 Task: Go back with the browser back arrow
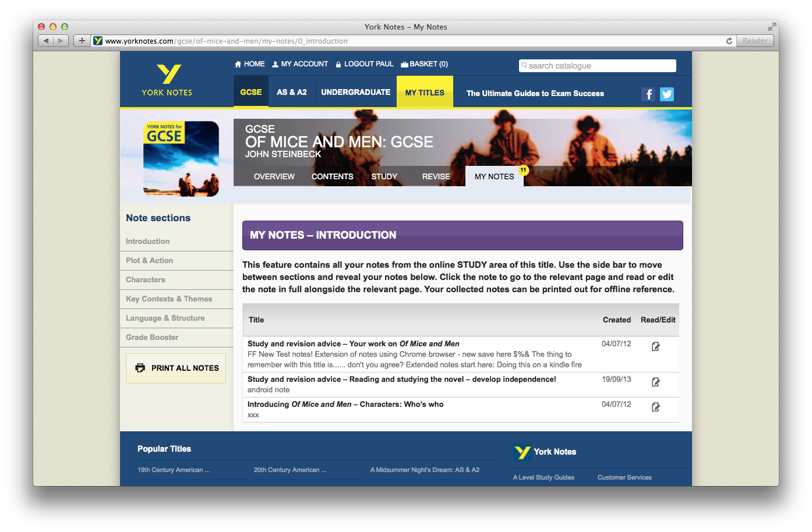[x=46, y=41]
